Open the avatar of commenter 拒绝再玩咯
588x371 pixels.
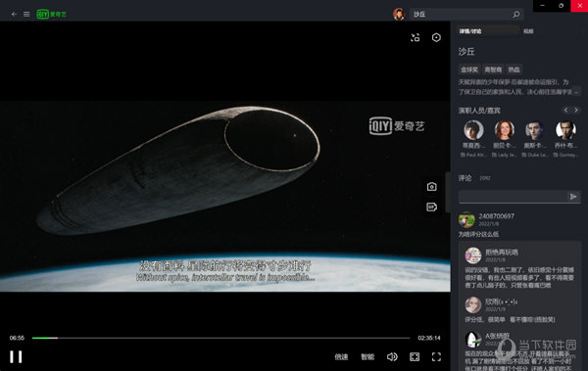(x=473, y=255)
